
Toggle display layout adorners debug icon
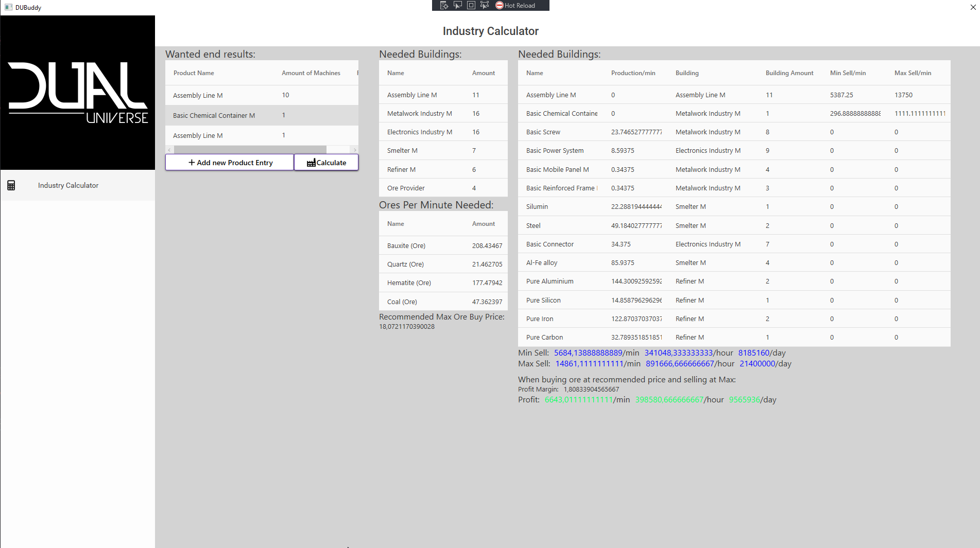click(471, 5)
